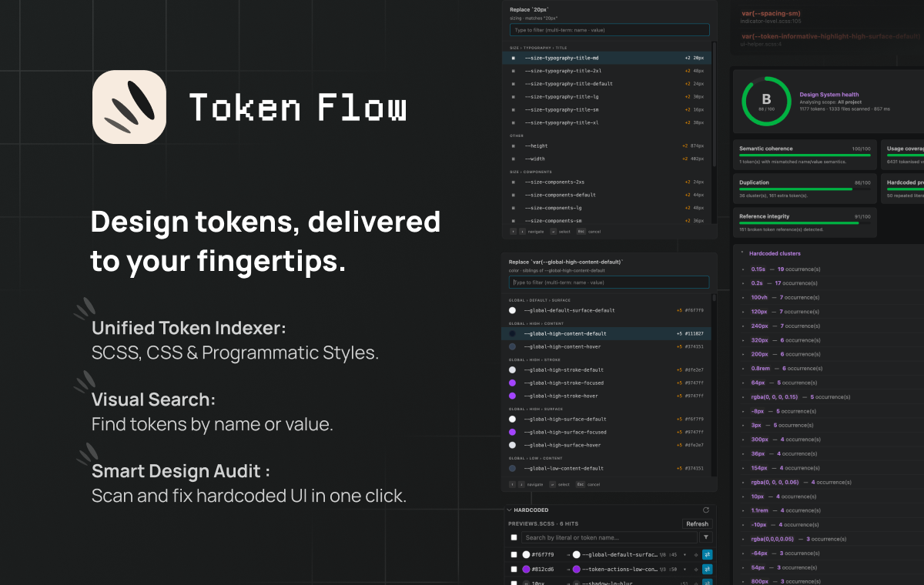Check the #f6f7f9 hardcoded row checkbox
This screenshot has width=924, height=585.
pos(514,554)
